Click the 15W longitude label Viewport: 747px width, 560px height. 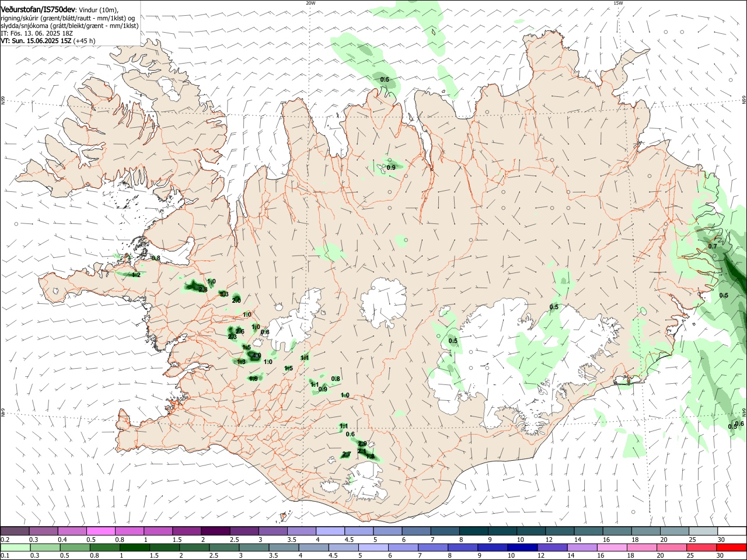pyautogui.click(x=618, y=3)
